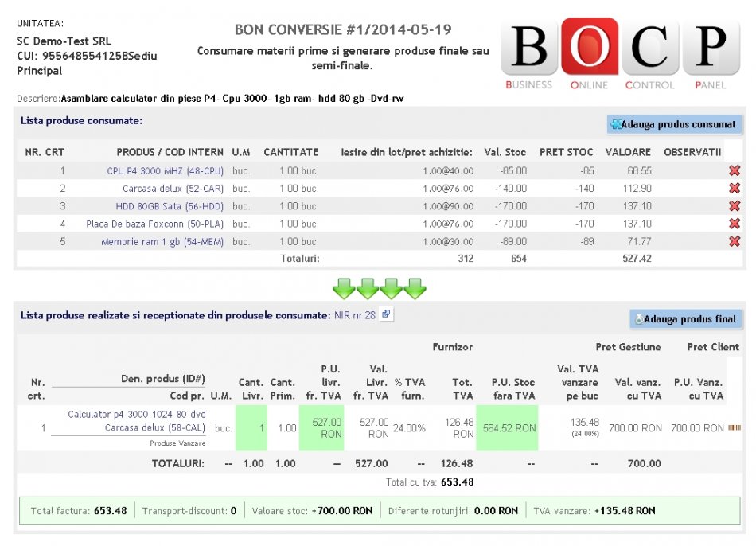This screenshot has width=756, height=546.
Task: Edit the Cant. Livr. green cell
Action: click(251, 428)
